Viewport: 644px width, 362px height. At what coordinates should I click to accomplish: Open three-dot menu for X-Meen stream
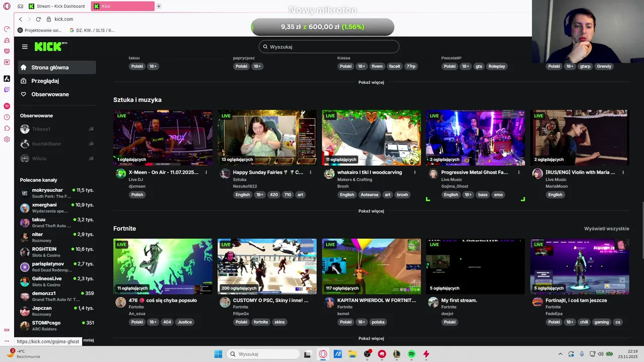(x=206, y=172)
